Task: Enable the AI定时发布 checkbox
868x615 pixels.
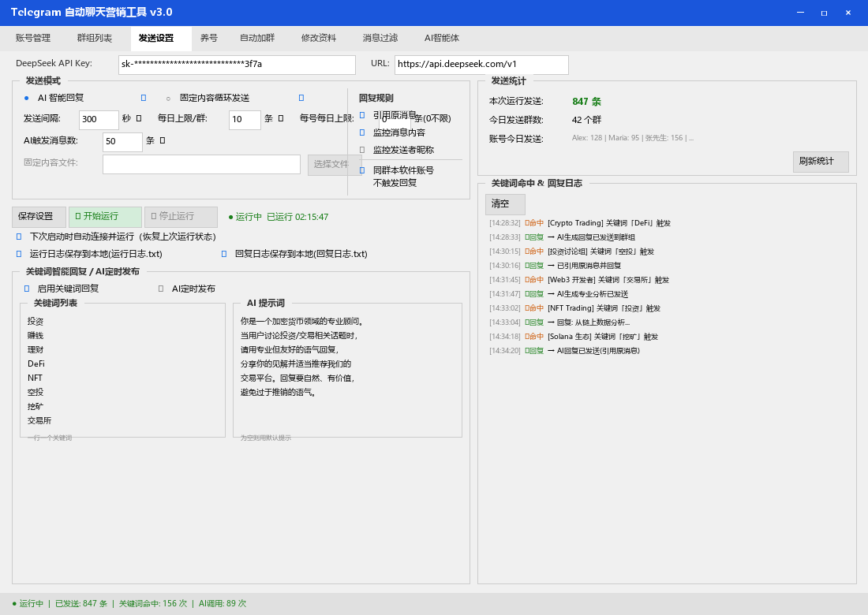Action: [161, 287]
